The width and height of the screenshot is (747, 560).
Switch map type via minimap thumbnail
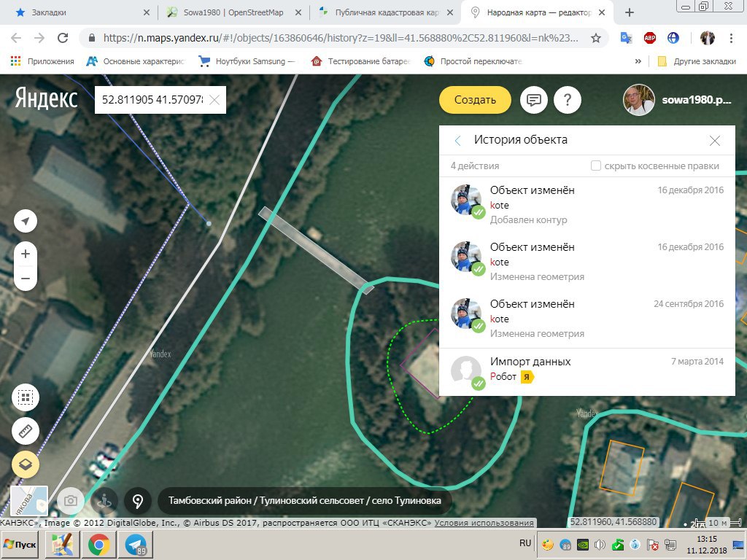click(x=29, y=500)
